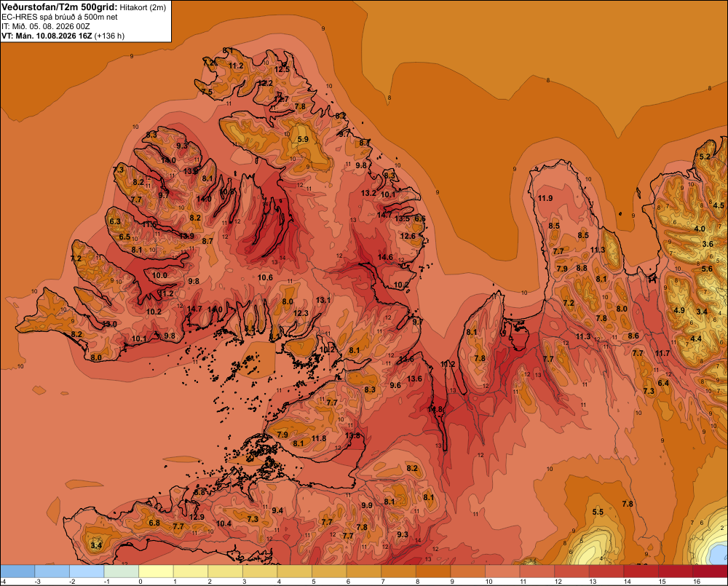Click the 3.6 temperature value on the map

point(708,244)
